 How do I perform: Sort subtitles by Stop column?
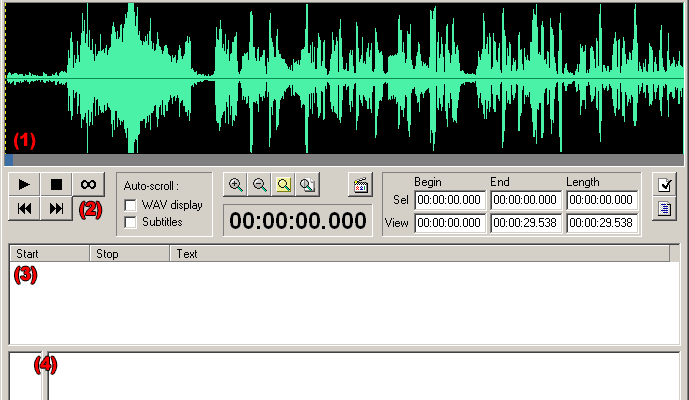pyautogui.click(x=130, y=254)
